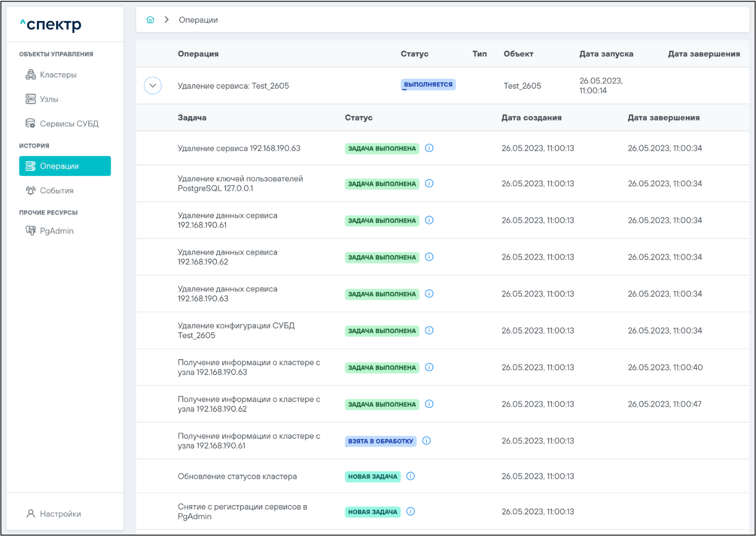Show info for Удаление сервиса 192.168.190.63 task
The width and height of the screenshot is (756, 536).
point(429,148)
